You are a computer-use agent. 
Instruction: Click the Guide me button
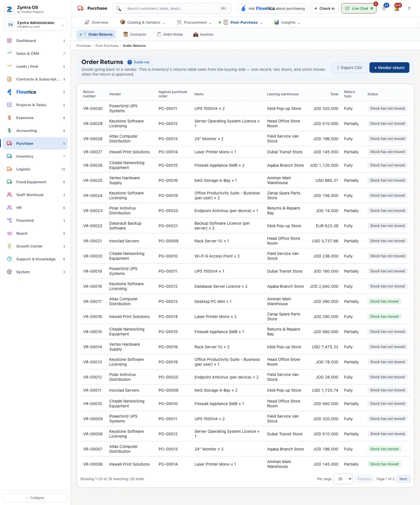139,62
